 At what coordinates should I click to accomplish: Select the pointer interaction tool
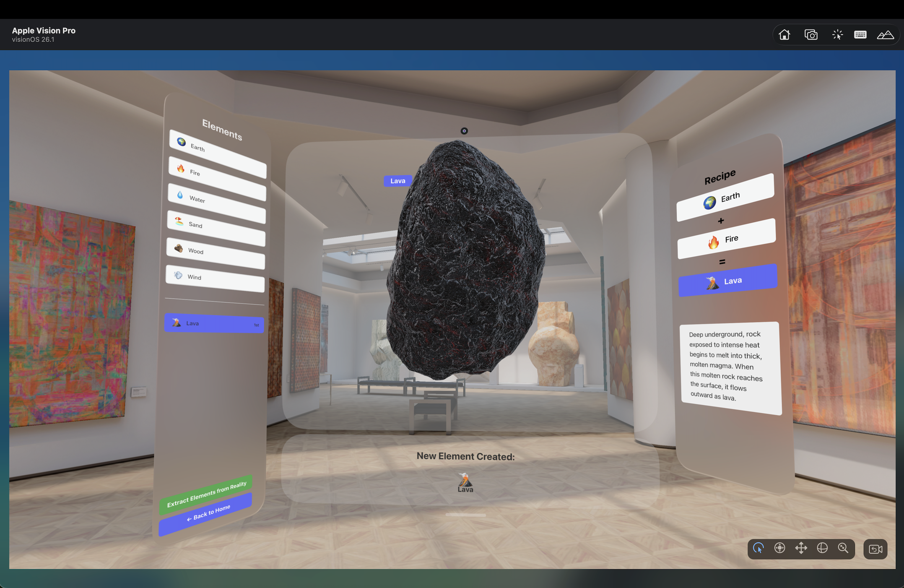[x=759, y=549]
